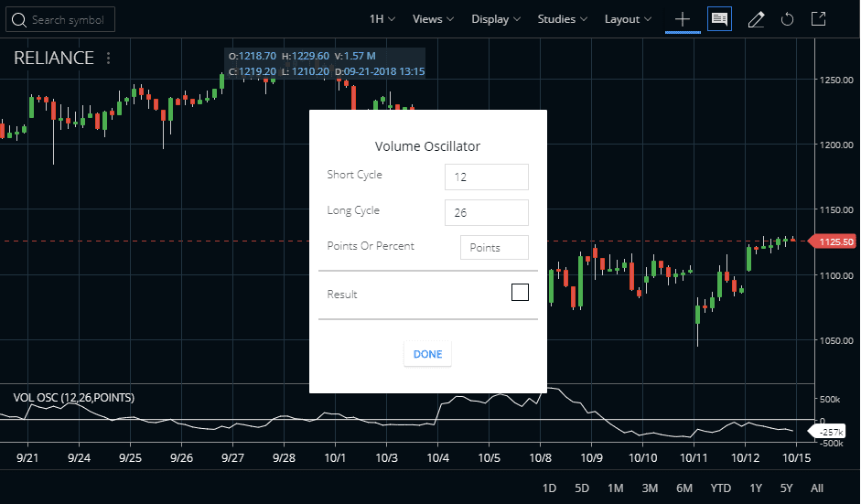Select the All range

816,488
